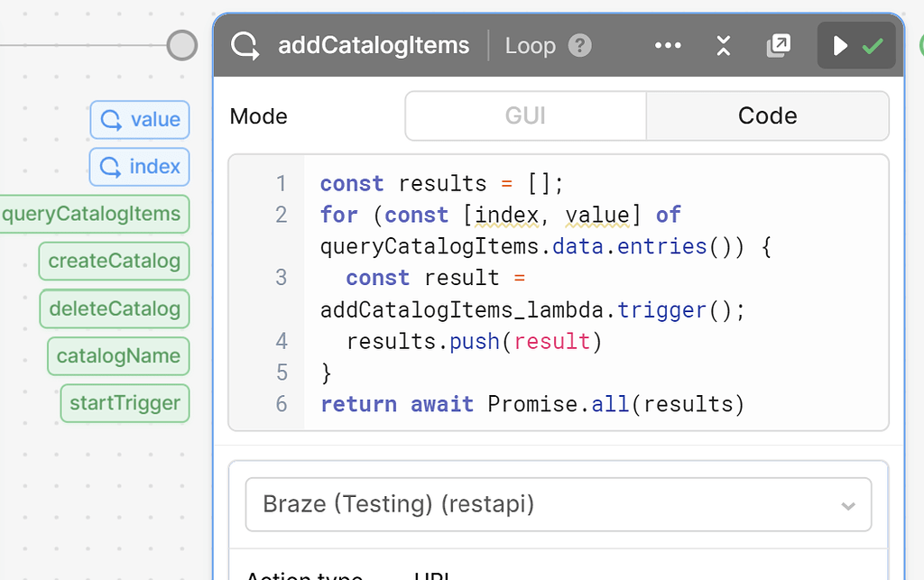Image resolution: width=924 pixels, height=580 pixels.
Task: Click the dropdown chevron on the resource selector
Action: (x=846, y=504)
